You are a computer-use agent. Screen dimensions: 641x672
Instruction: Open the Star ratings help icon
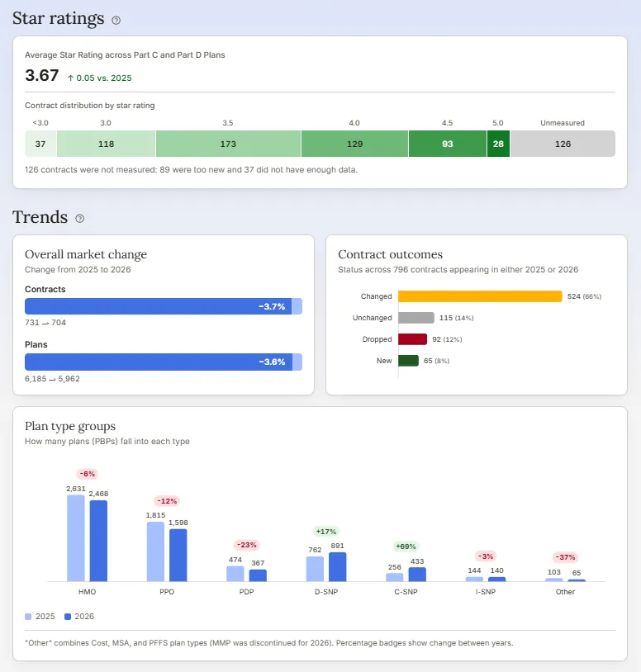pyautogui.click(x=116, y=20)
